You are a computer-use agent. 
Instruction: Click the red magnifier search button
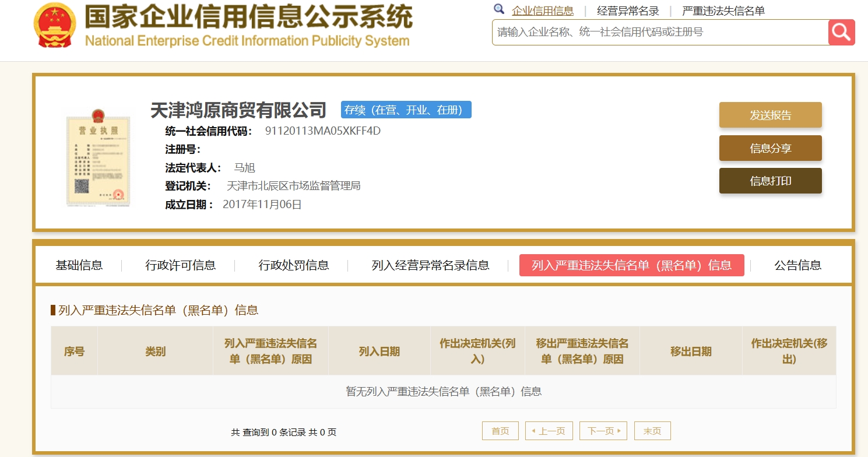pyautogui.click(x=841, y=32)
